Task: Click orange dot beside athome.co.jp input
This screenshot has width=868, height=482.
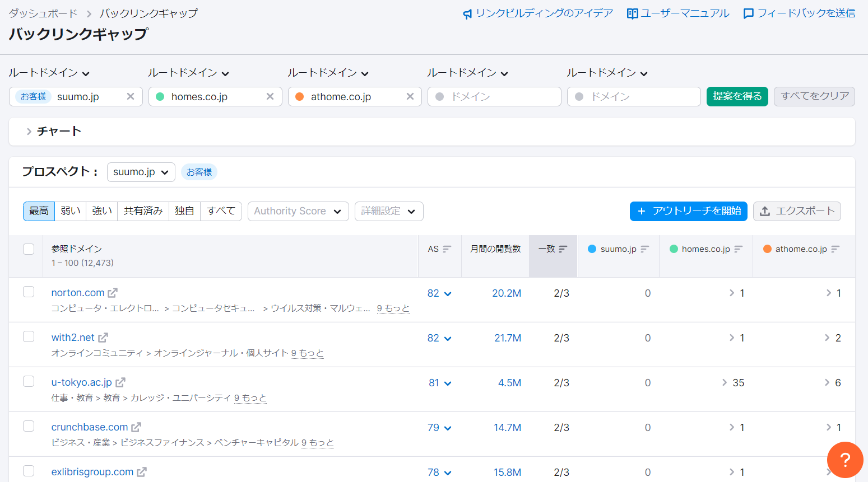Action: (299, 96)
